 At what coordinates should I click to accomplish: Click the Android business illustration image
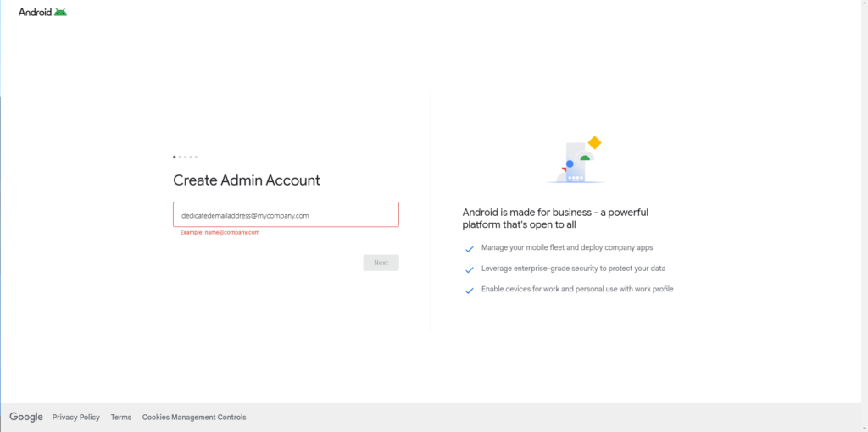pos(575,160)
